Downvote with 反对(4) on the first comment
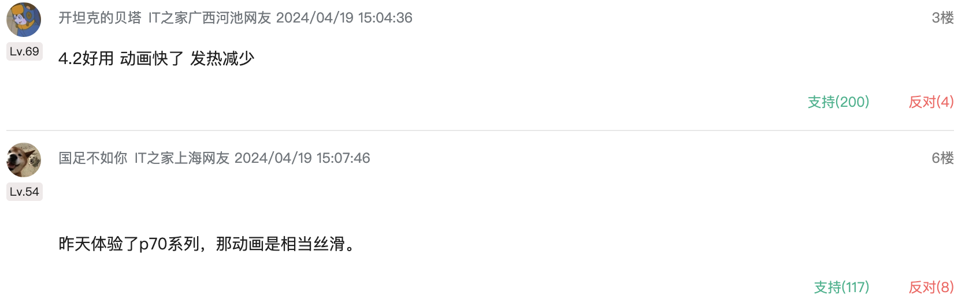Image resolution: width=980 pixels, height=306 pixels. coord(931,102)
